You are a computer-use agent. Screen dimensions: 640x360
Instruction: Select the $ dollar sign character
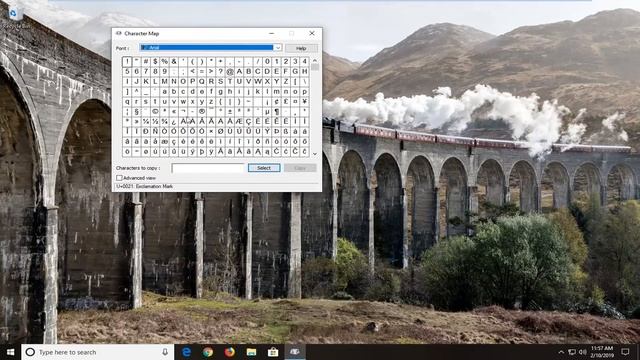(155, 62)
